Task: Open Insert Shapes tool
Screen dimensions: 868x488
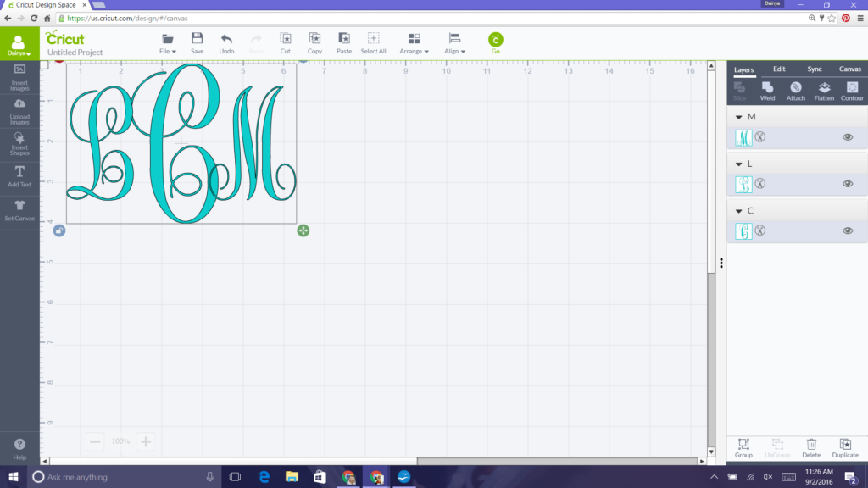Action: click(x=19, y=143)
